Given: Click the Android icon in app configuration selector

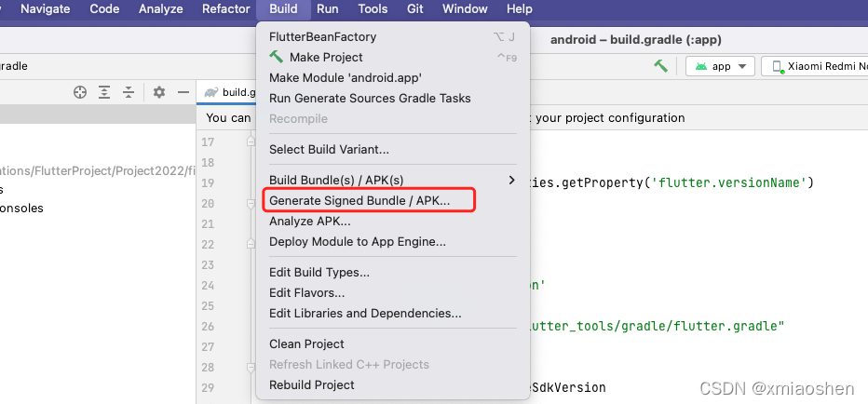Looking at the screenshot, I should point(701,66).
